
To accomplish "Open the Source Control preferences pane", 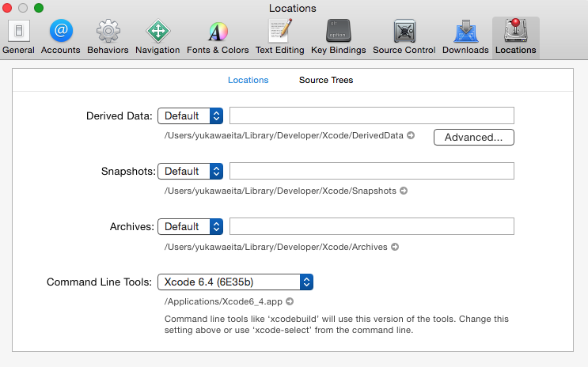I will coord(404,37).
